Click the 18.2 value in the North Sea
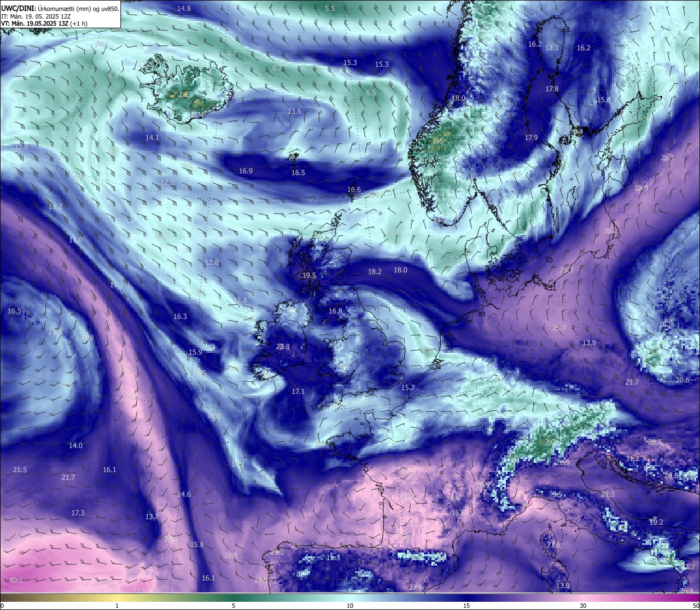Viewport: 700px width, 610px height. coord(375,272)
